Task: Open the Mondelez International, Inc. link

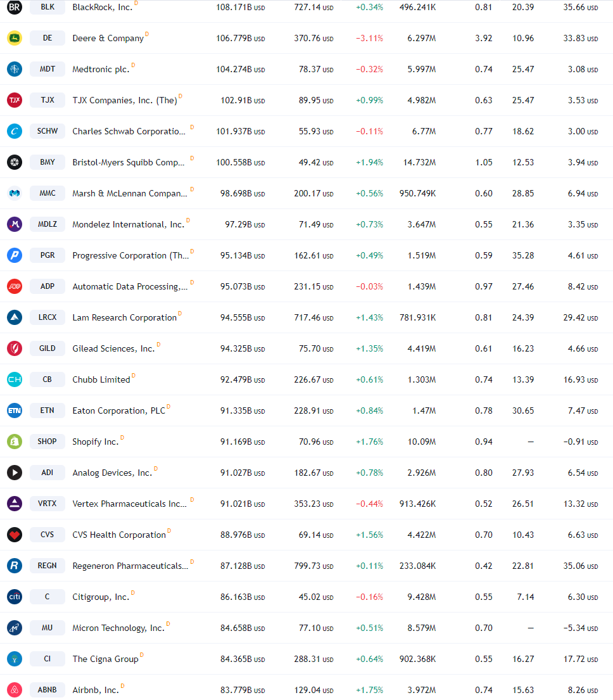Action: (129, 224)
